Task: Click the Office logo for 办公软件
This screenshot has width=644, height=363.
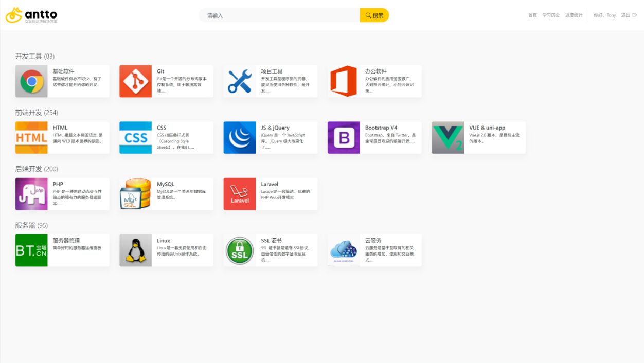Action: click(x=344, y=81)
